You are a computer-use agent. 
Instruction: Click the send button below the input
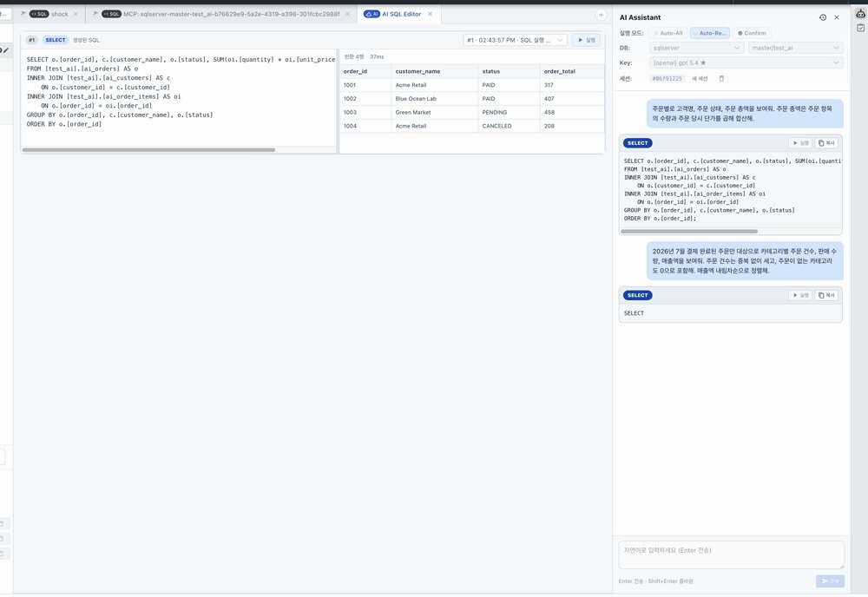[830, 581]
